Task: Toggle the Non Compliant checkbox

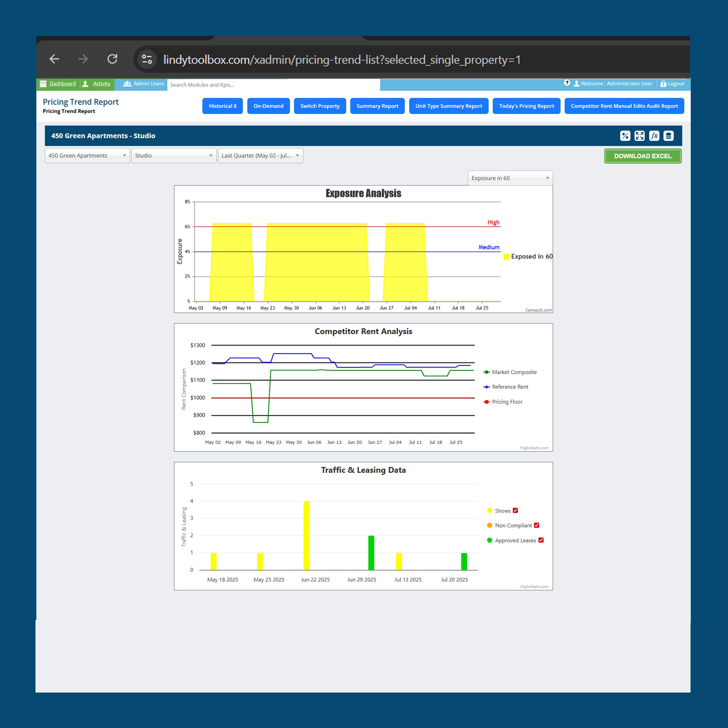Action: click(537, 525)
